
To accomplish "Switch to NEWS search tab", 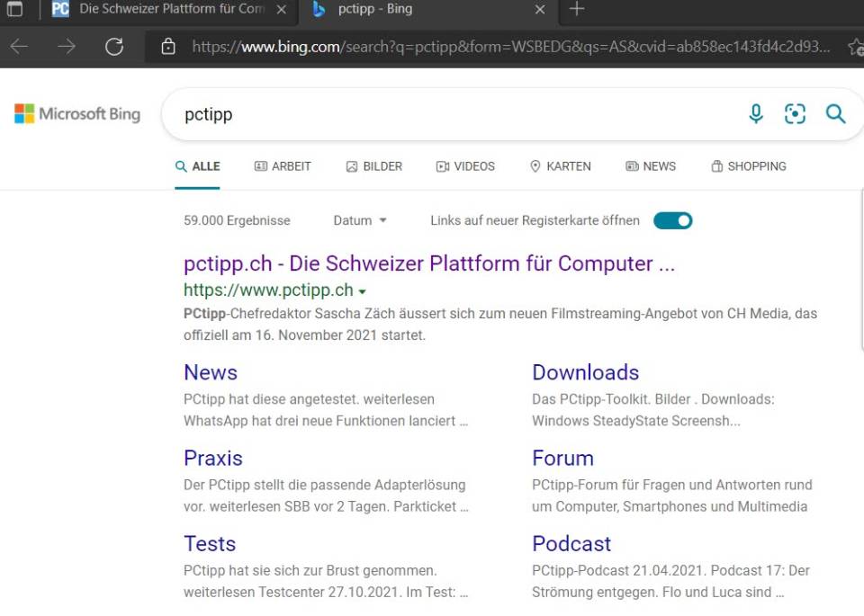I will pos(651,166).
